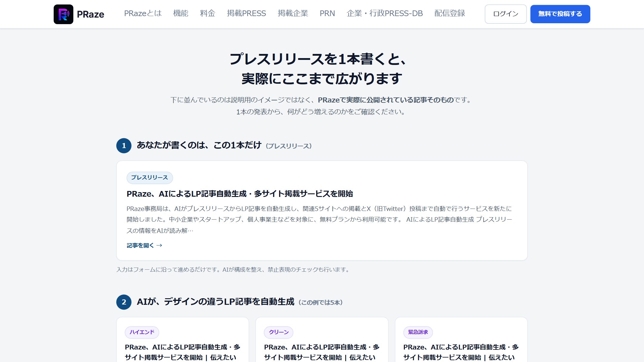644x362 pixels.
Task: Go to 配信登録 in the header
Action: [450, 13]
